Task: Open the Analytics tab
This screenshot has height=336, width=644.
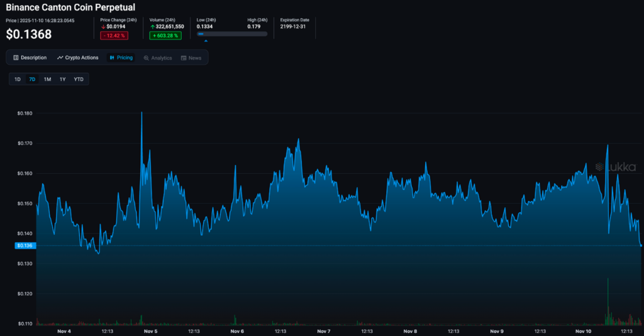Action: [x=158, y=58]
